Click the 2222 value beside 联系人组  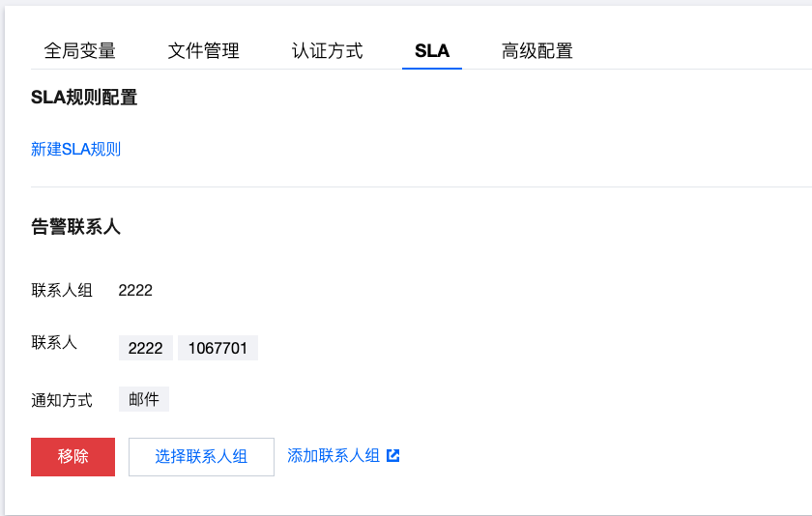tap(135, 290)
